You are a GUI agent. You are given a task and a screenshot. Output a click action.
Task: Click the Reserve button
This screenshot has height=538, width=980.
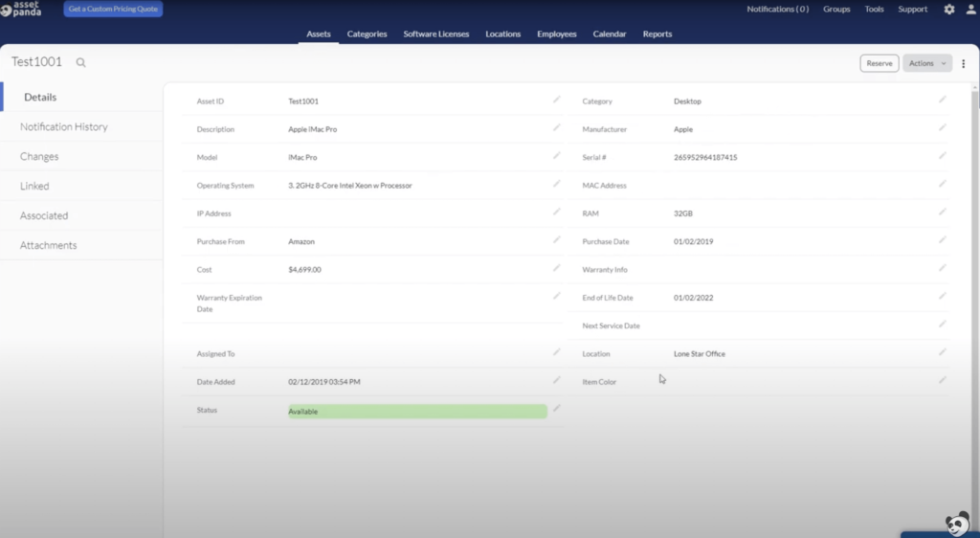(879, 63)
